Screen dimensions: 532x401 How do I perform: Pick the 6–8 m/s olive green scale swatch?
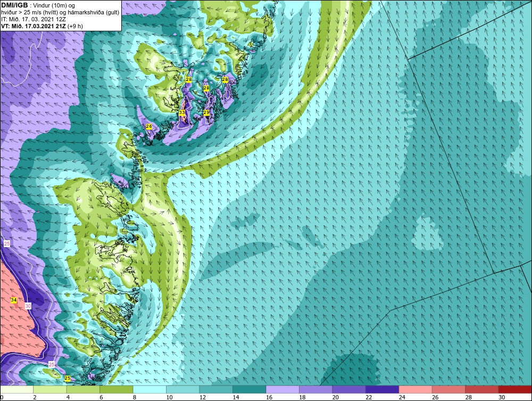[117, 389]
